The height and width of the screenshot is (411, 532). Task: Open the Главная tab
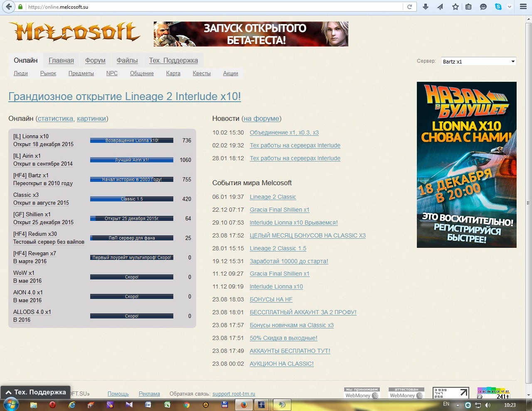tap(61, 61)
